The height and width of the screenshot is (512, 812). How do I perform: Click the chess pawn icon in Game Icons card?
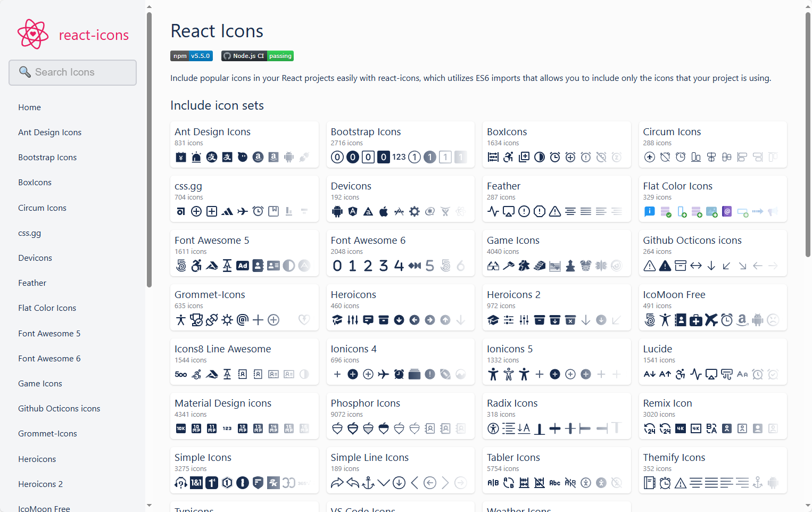click(x=570, y=266)
